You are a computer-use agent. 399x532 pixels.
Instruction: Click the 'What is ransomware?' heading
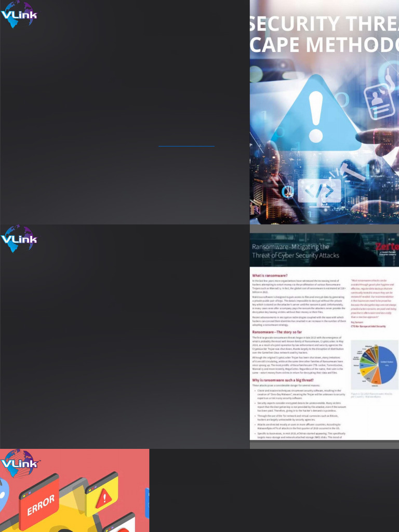(270, 275)
